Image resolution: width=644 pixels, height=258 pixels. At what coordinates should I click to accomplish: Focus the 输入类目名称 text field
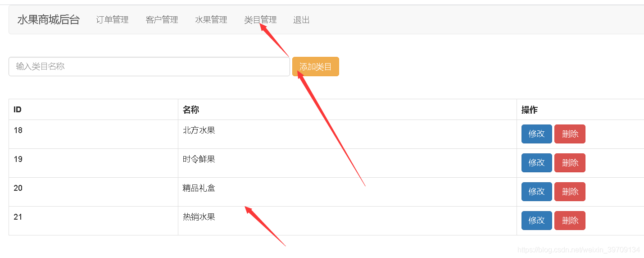pyautogui.click(x=149, y=66)
